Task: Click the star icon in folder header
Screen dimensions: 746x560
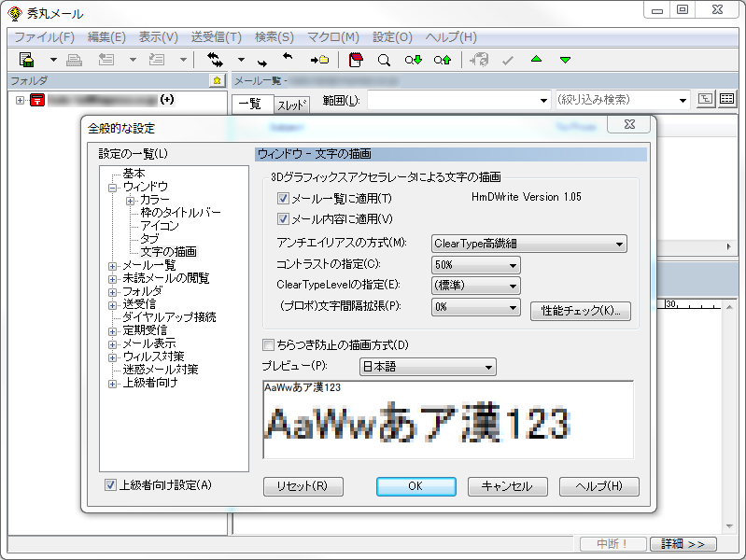Action: coord(217,81)
